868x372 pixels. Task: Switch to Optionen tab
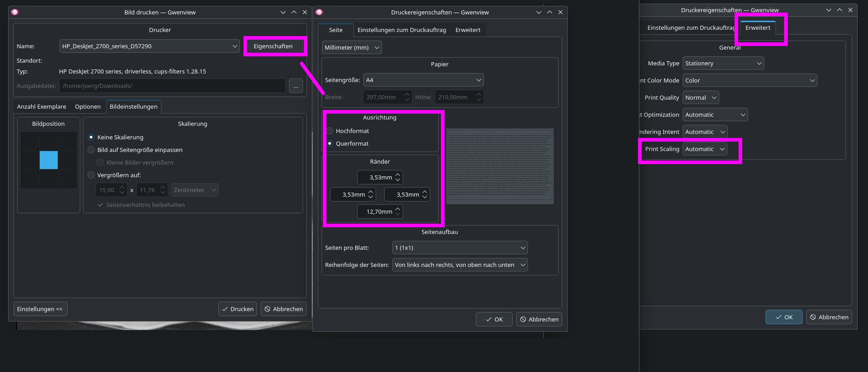point(88,106)
